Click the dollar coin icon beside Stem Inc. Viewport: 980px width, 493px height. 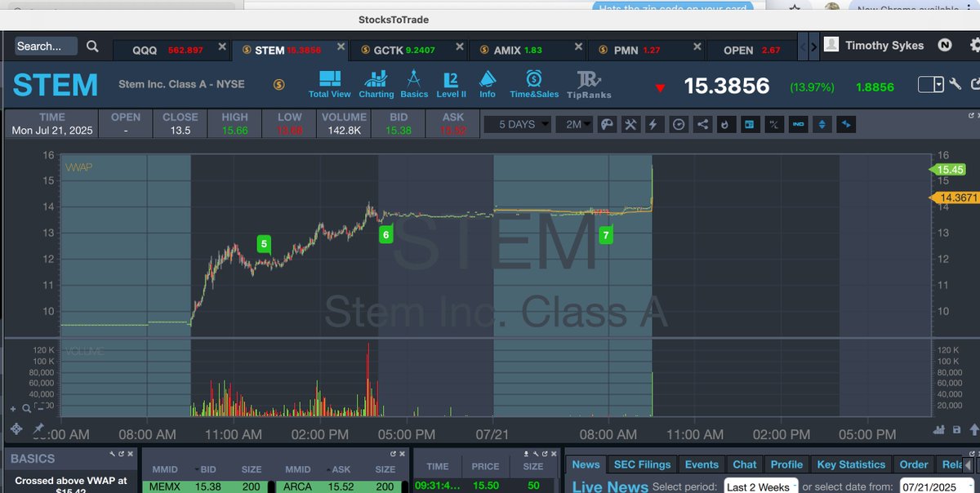pyautogui.click(x=279, y=84)
